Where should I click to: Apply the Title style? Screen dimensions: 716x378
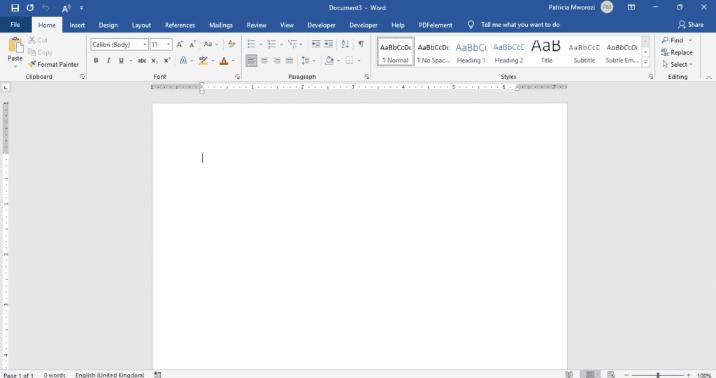pyautogui.click(x=546, y=52)
